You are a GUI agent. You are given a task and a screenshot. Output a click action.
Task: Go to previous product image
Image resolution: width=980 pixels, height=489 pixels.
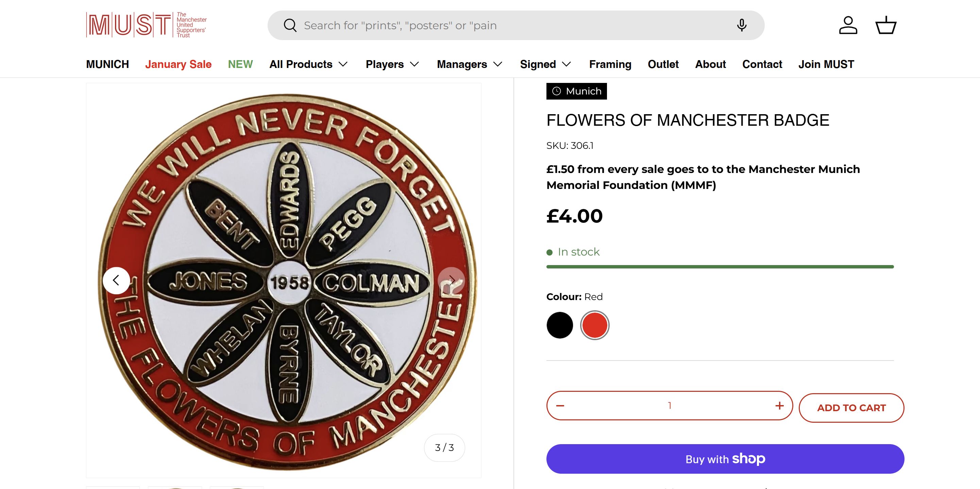116,281
